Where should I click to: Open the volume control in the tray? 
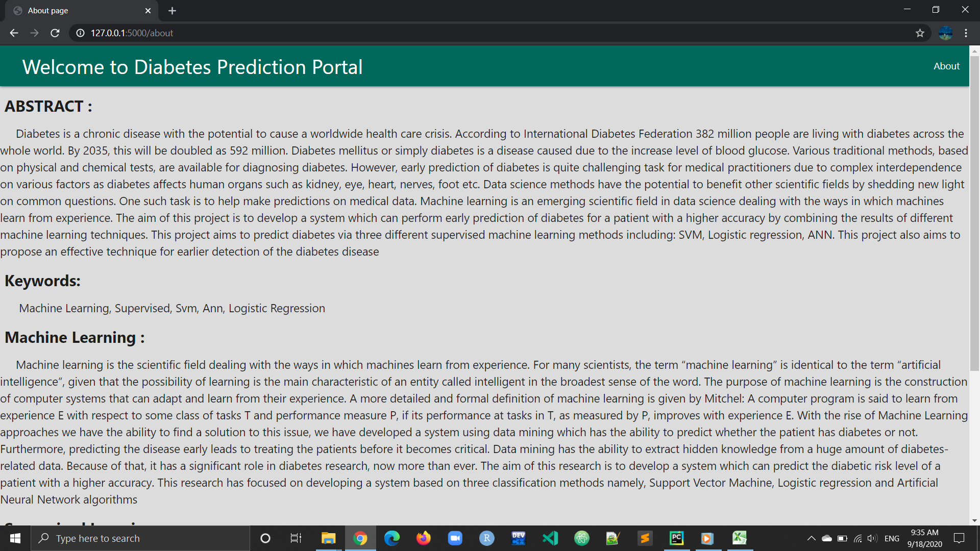pos(872,538)
